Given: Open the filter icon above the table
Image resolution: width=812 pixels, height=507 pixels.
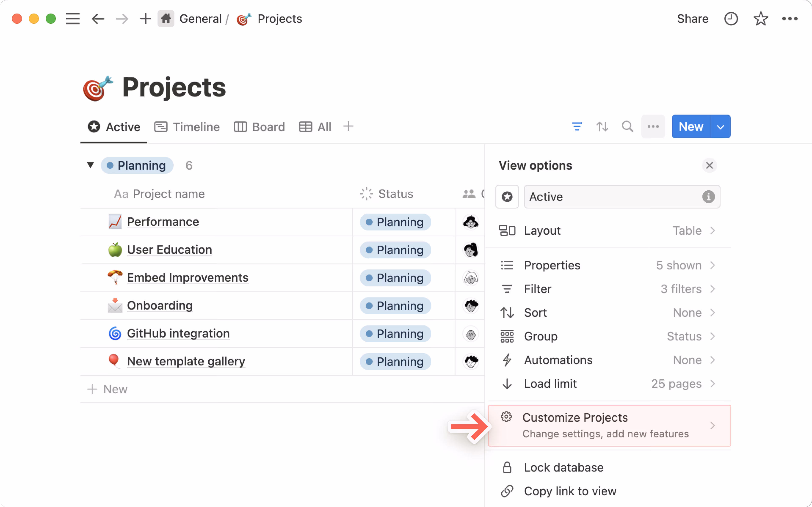Looking at the screenshot, I should click(x=577, y=126).
